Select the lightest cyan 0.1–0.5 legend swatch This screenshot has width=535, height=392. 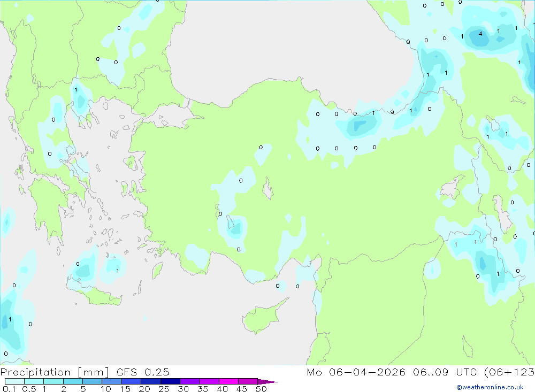pos(14,381)
